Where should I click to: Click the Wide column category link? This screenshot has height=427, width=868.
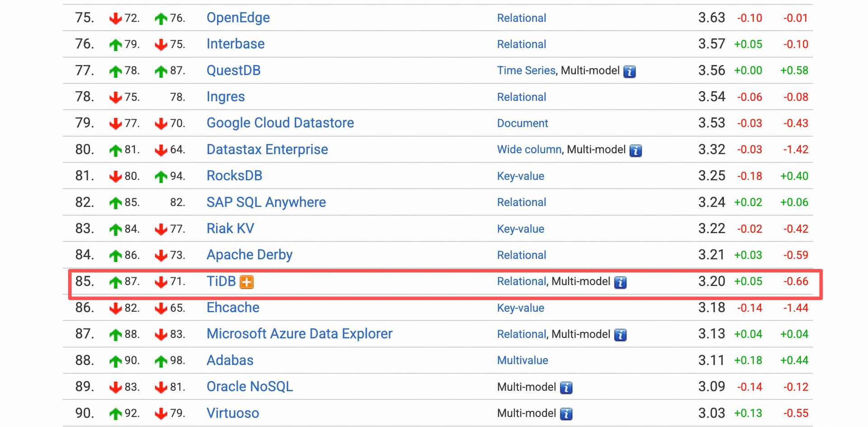click(x=529, y=150)
